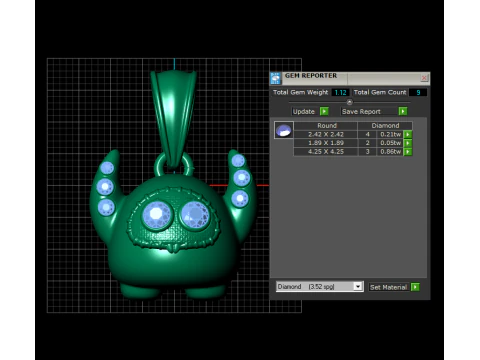Click green arrow in the 0.05tw row
The width and height of the screenshot is (480, 360).
(408, 143)
